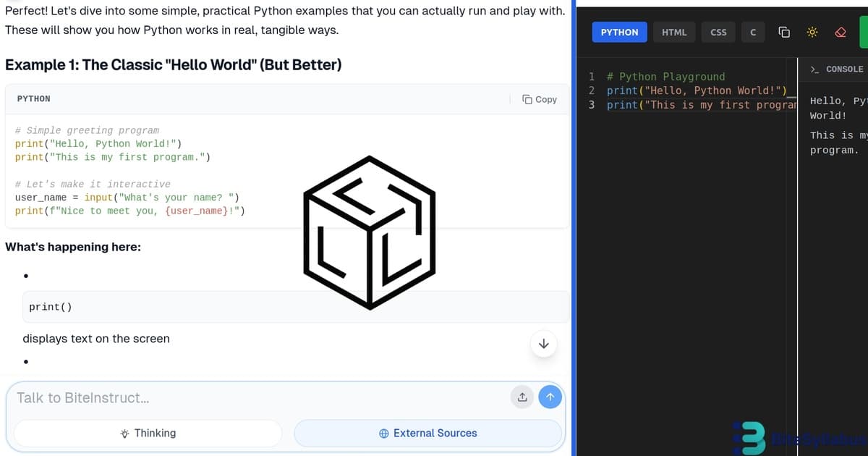
Task: Toggle the theme with the sun icon
Action: click(x=812, y=32)
